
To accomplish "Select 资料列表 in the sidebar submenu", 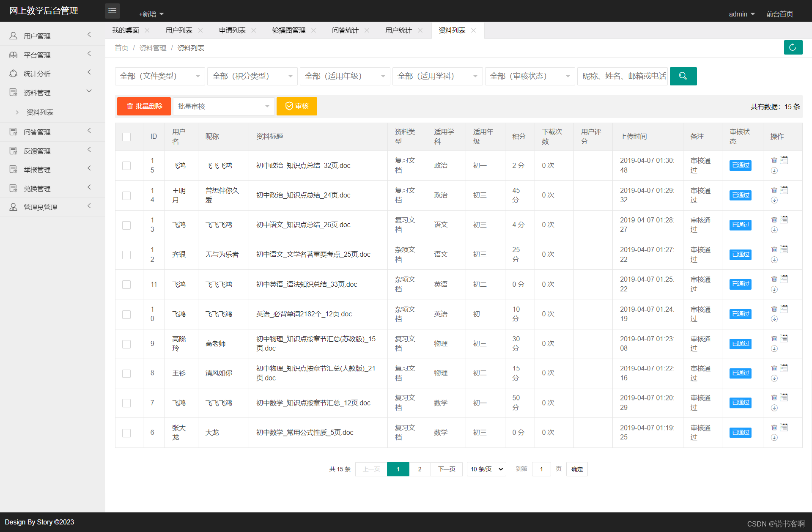I will 40,112.
